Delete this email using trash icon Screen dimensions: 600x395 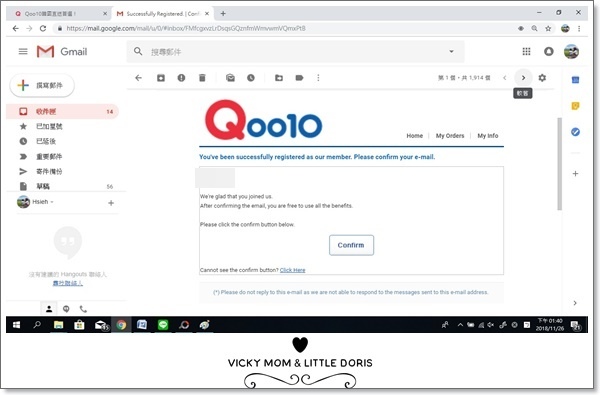202,78
